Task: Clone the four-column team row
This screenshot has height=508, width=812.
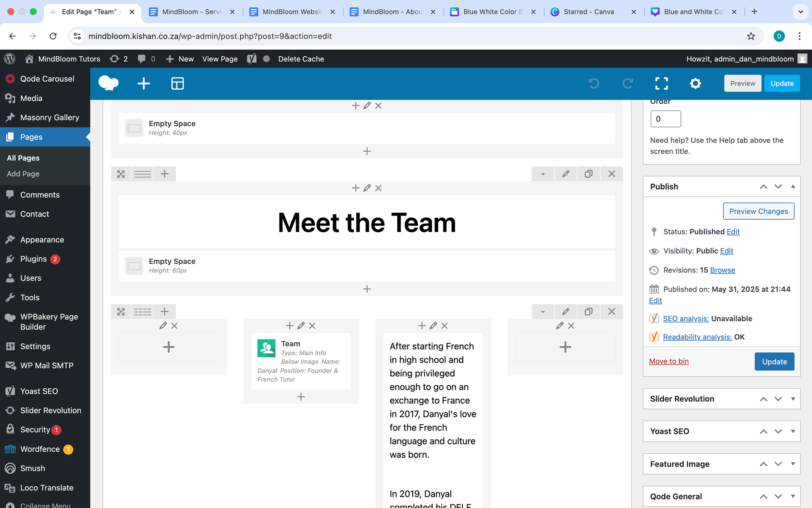Action: 588,312
